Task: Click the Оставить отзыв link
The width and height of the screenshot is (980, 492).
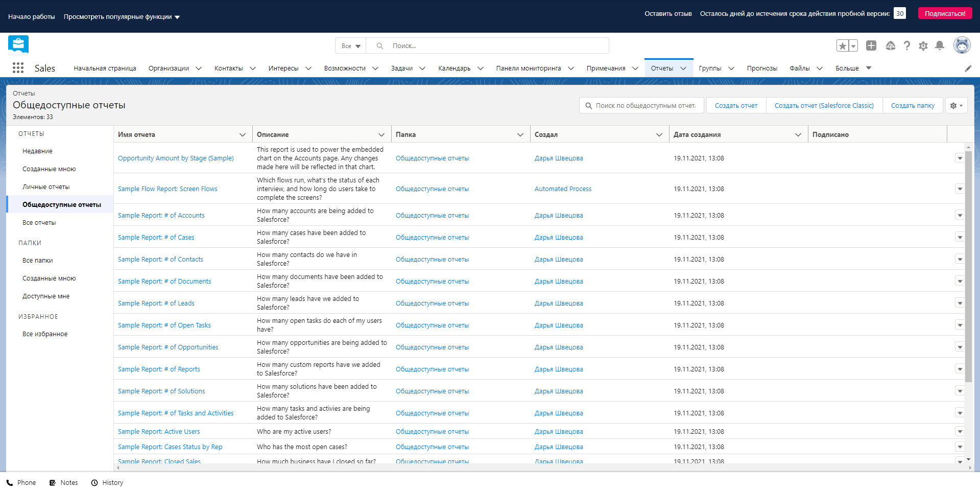Action: click(x=668, y=14)
